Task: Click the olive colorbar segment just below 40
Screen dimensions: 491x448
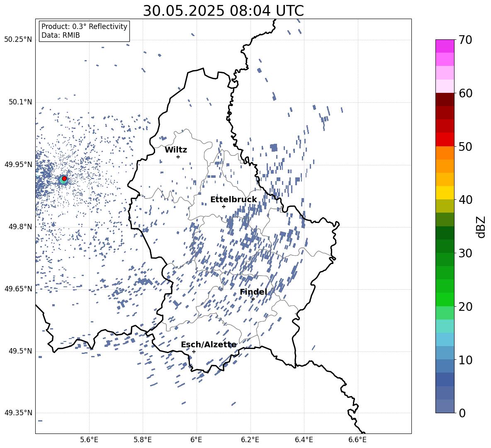Action: pyautogui.click(x=445, y=206)
